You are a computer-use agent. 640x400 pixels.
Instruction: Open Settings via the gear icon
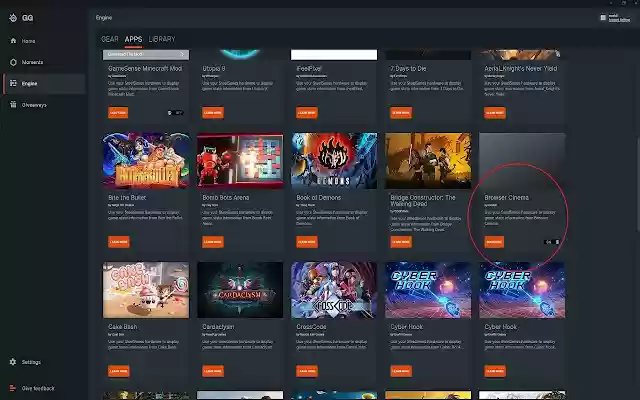click(13, 362)
